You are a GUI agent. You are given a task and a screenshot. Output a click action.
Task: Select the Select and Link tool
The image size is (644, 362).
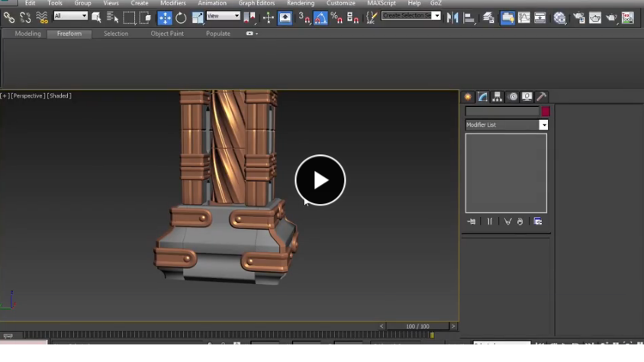click(x=8, y=18)
